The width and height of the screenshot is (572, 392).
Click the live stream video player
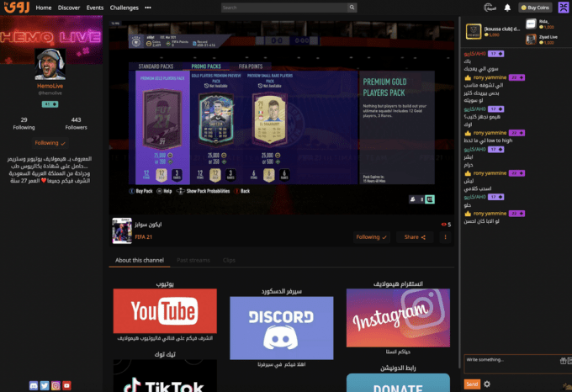point(282,118)
